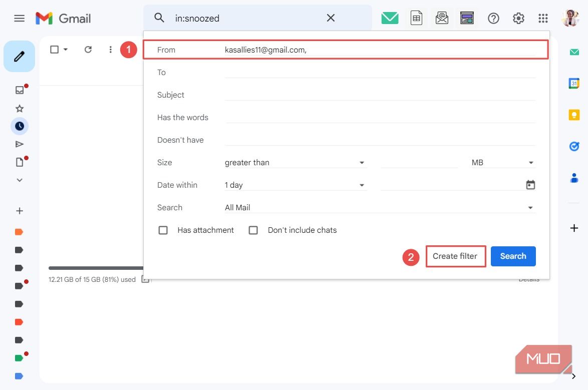This screenshot has width=588, height=390.
Task: Open the MB size unit dropdown
Action: pyautogui.click(x=503, y=162)
